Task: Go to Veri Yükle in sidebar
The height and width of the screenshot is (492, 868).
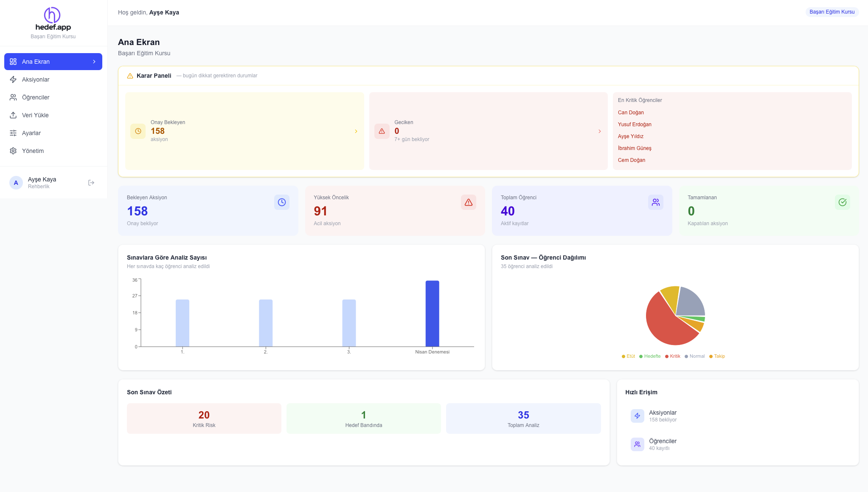Action: (35, 115)
